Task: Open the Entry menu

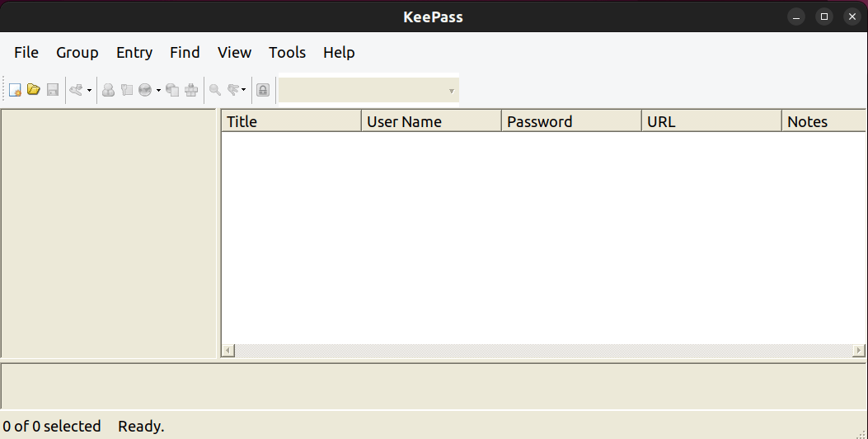Action: point(134,52)
